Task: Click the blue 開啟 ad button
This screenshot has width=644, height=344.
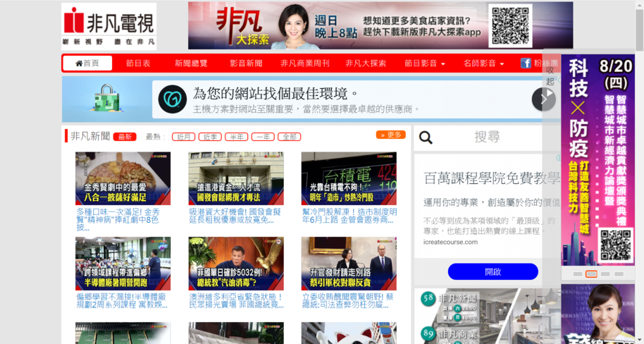Action: 493,271
